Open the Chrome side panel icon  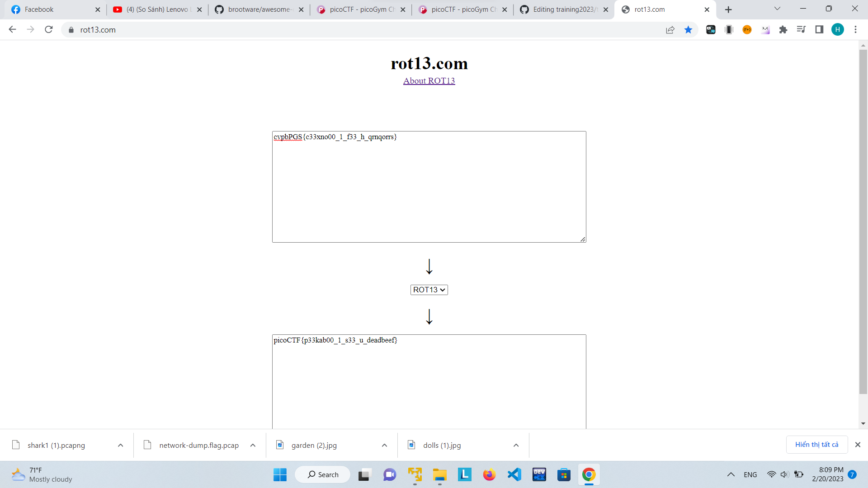click(819, 30)
